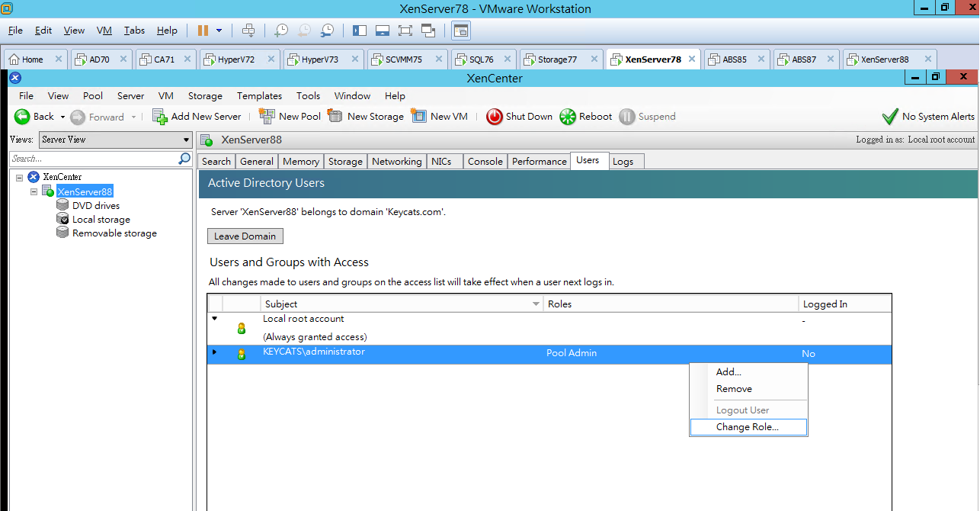Image resolution: width=980 pixels, height=511 pixels.
Task: Click the Leave Domain button
Action: click(245, 236)
